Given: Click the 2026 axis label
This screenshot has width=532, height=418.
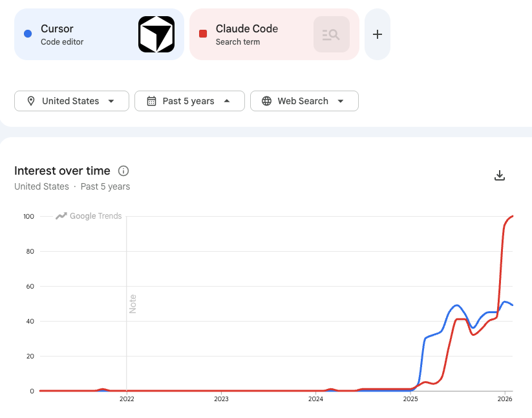Looking at the screenshot, I should [505, 399].
